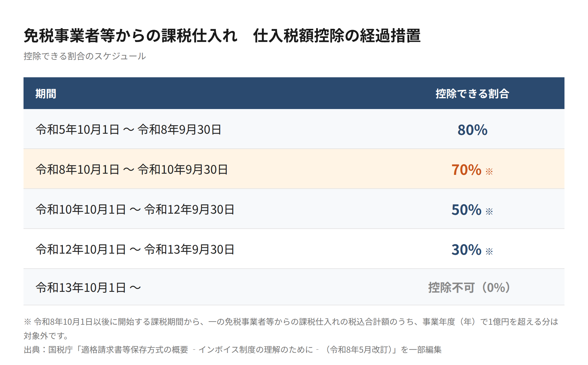Click the gray 控除不可（0%） text
The height and width of the screenshot is (365, 588).
click(x=470, y=287)
